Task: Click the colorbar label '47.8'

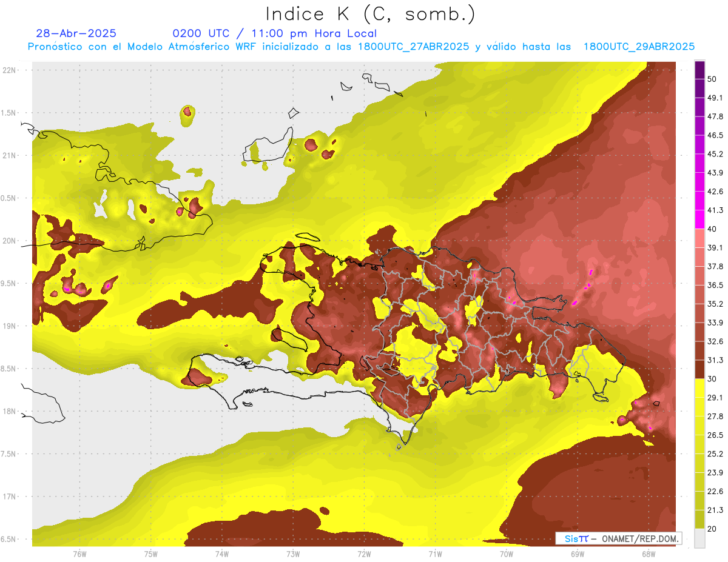Action: [715, 116]
